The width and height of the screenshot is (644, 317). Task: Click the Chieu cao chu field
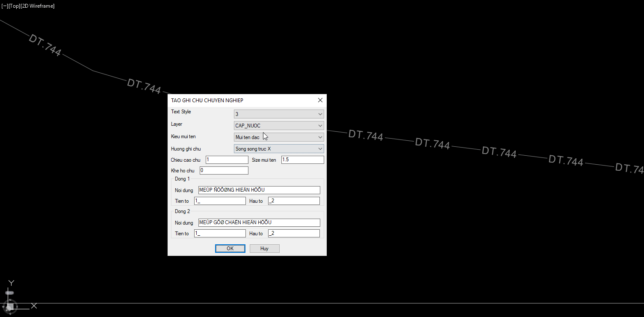click(x=227, y=160)
